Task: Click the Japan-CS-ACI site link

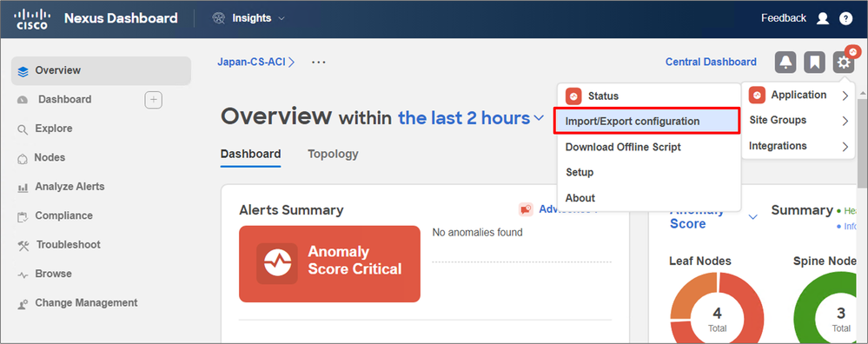Action: (x=255, y=62)
